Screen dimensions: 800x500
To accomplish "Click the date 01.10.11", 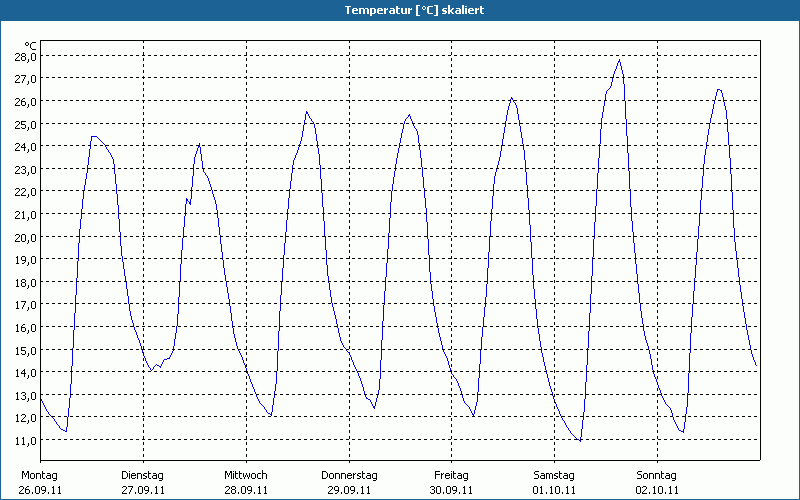I will pos(554,490).
